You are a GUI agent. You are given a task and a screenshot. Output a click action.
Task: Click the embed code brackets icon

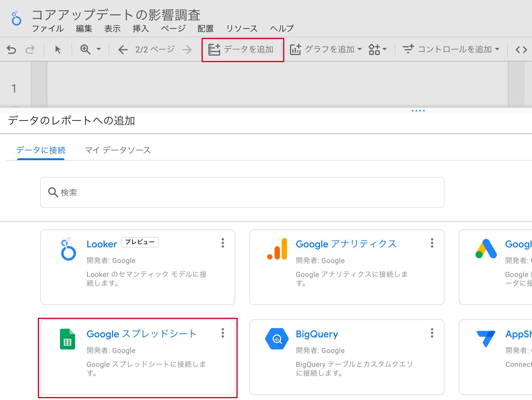click(521, 49)
